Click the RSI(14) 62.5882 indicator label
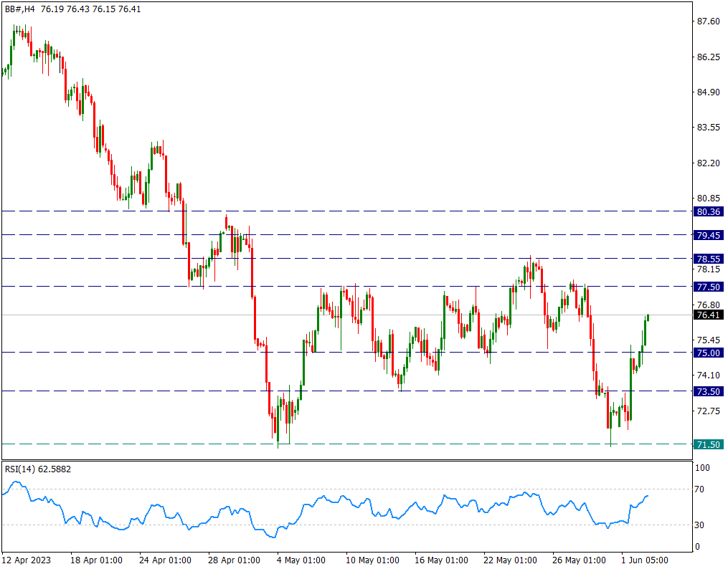This screenshot has width=728, height=569. coord(38,469)
